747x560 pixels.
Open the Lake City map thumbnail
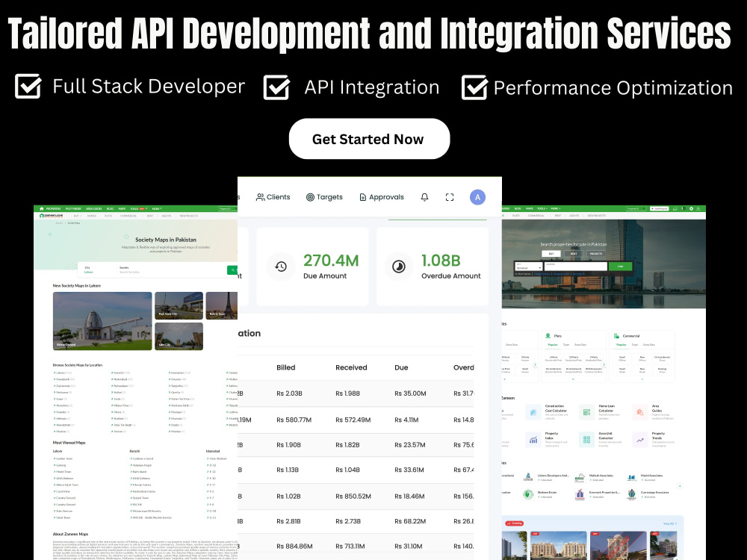179,336
